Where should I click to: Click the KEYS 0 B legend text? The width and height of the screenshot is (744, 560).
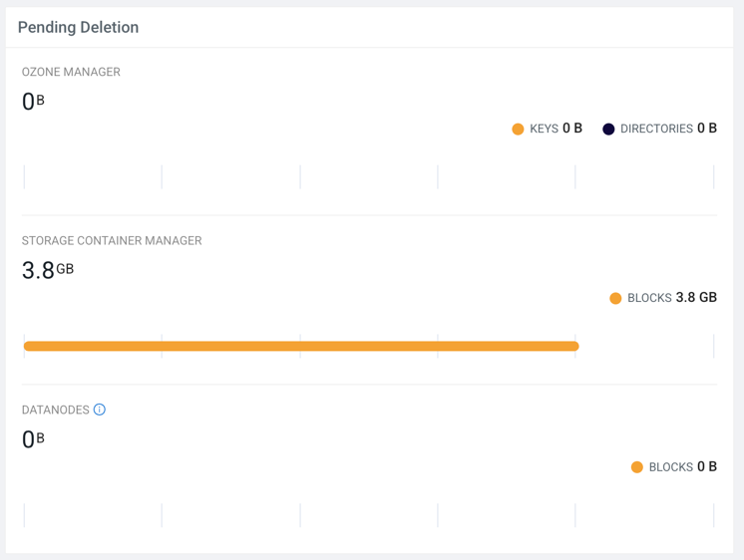556,129
